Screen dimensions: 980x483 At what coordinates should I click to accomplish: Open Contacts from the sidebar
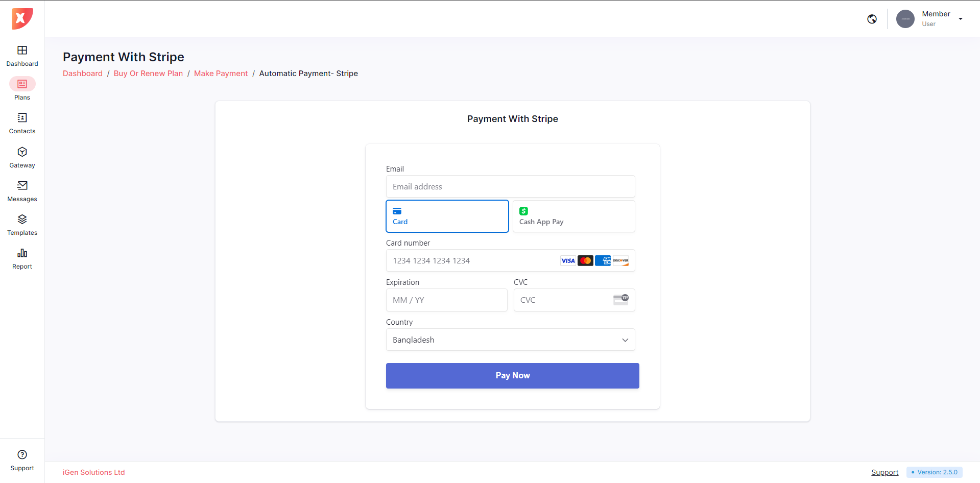click(x=22, y=118)
